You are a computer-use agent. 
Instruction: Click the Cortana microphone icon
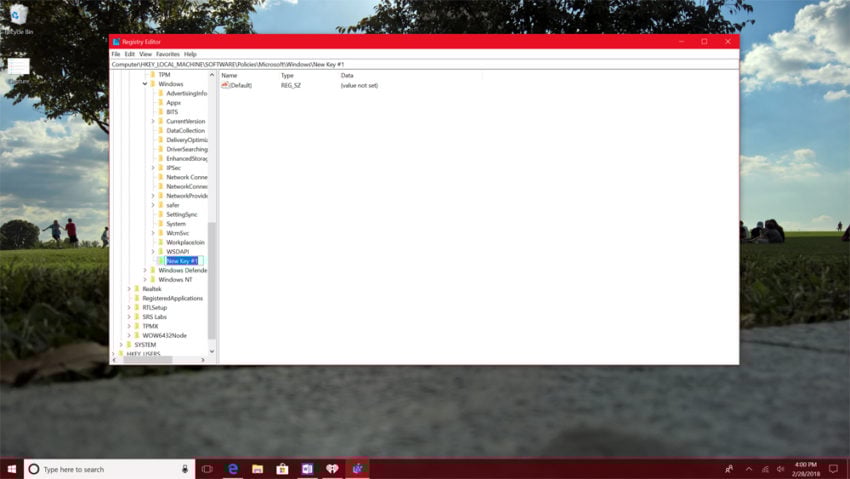tap(185, 469)
